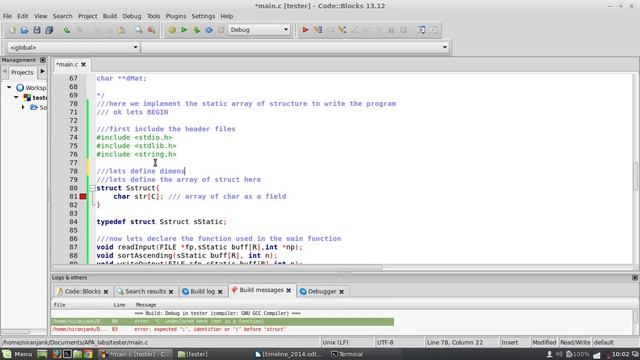
Task: Close the main.c editor tab
Action: click(83, 64)
